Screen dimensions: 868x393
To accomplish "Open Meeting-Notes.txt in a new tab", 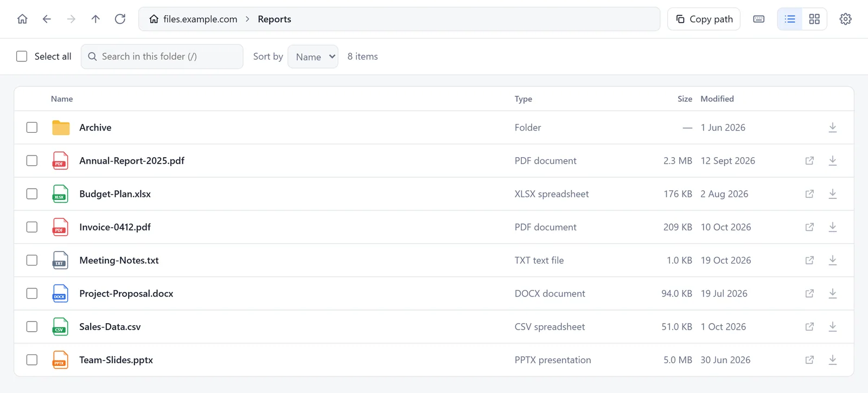I will [x=809, y=260].
